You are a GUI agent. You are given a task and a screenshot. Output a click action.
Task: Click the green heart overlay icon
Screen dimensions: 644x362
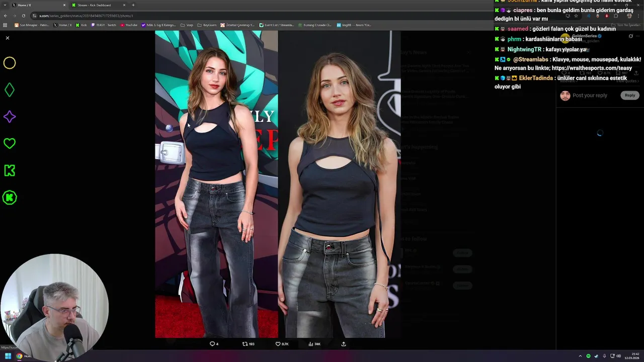pos(10,144)
